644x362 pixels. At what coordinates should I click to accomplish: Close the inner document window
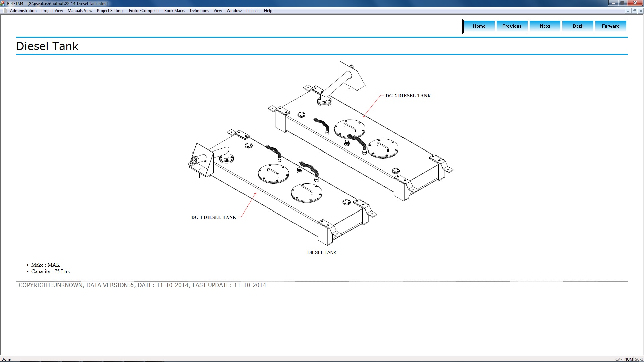[x=640, y=11]
